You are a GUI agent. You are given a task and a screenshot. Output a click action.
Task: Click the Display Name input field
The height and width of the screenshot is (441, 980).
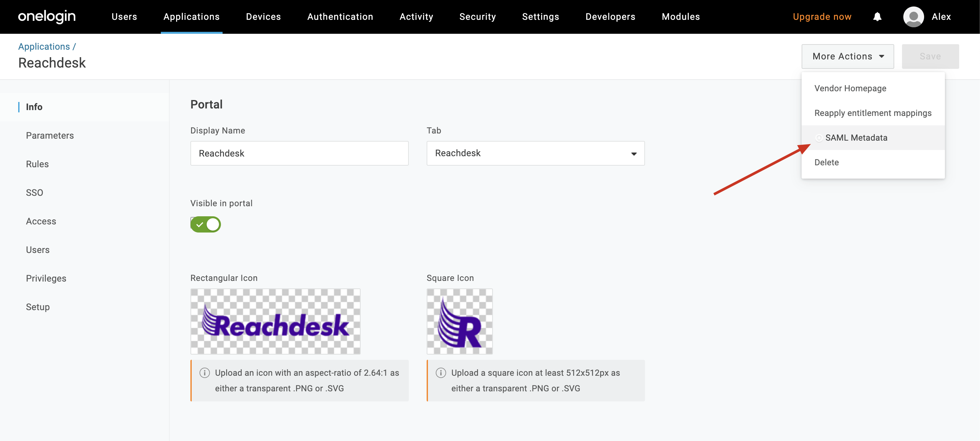(299, 153)
